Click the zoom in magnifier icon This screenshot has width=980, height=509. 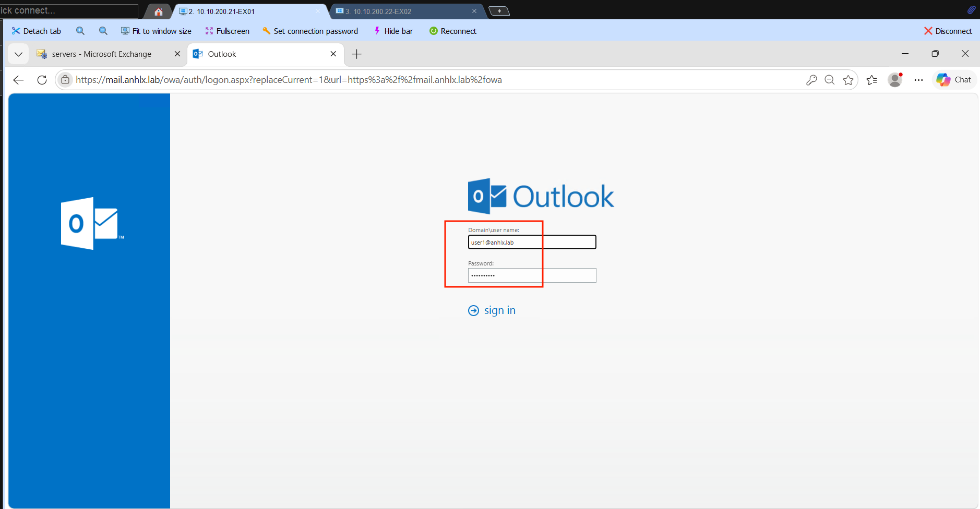[80, 31]
